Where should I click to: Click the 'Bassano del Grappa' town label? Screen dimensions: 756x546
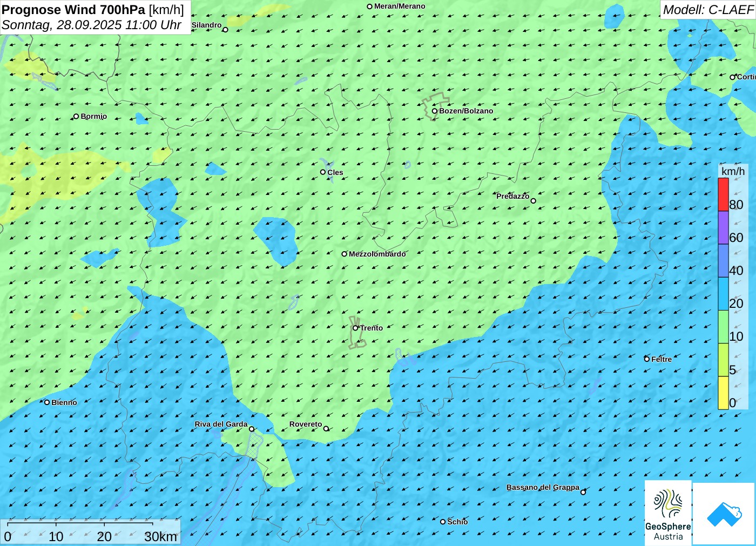point(543,487)
